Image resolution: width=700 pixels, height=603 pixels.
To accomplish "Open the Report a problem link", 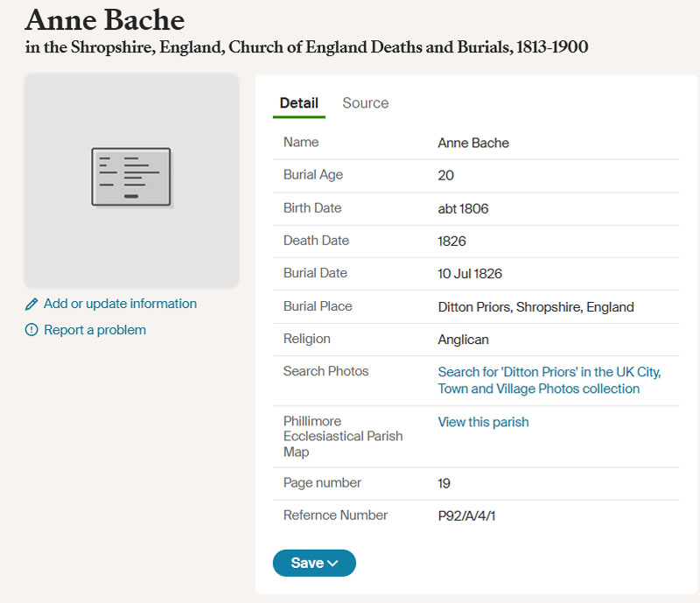I will point(94,330).
